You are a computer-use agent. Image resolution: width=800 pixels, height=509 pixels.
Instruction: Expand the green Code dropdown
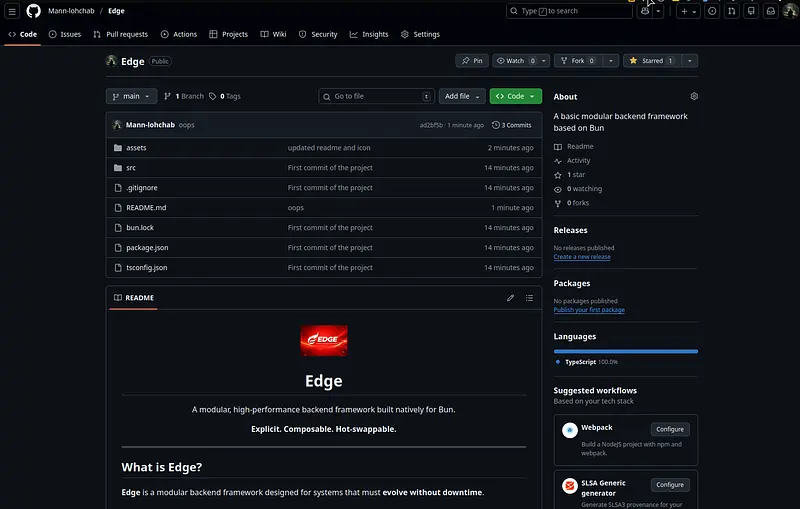(515, 96)
